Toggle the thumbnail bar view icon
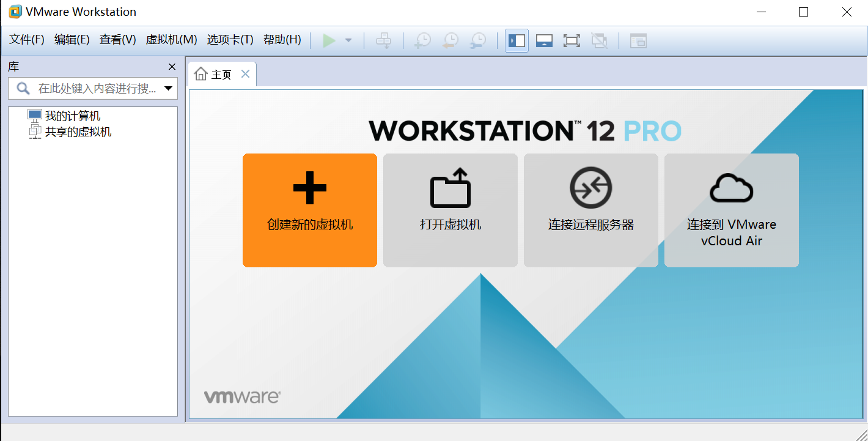This screenshot has width=868, height=441. [x=544, y=41]
